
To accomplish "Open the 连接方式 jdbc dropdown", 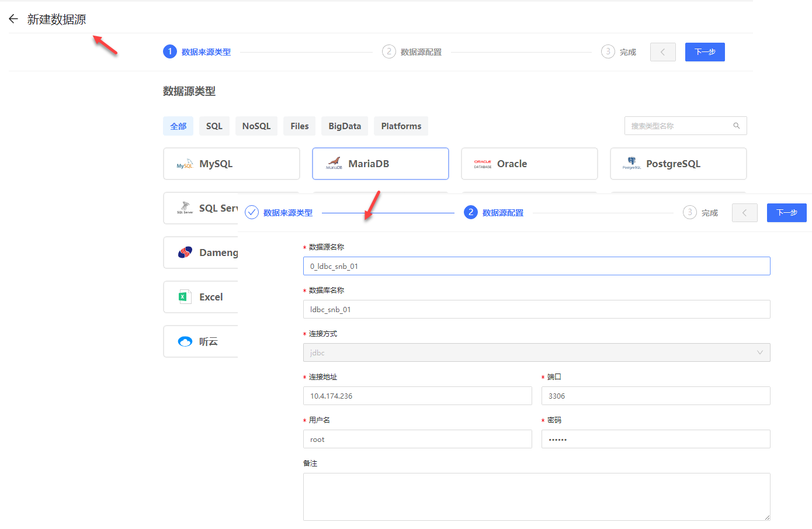I will coord(536,352).
